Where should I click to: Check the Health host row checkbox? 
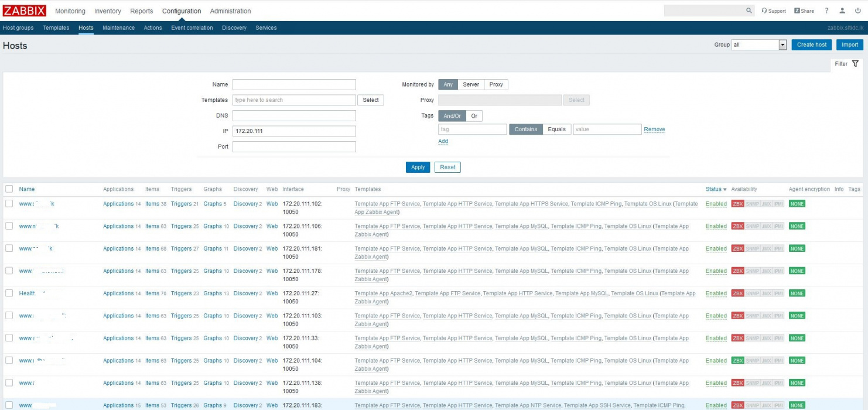9,293
